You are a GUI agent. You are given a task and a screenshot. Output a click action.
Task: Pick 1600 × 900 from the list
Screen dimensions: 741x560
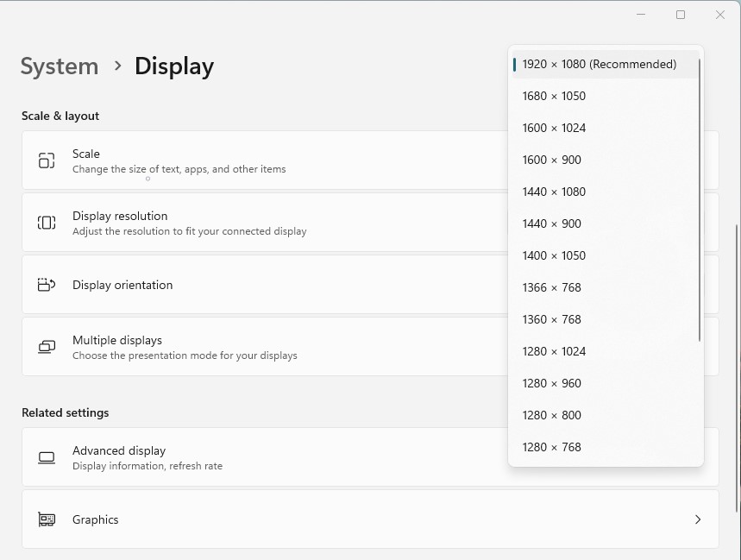(x=552, y=160)
